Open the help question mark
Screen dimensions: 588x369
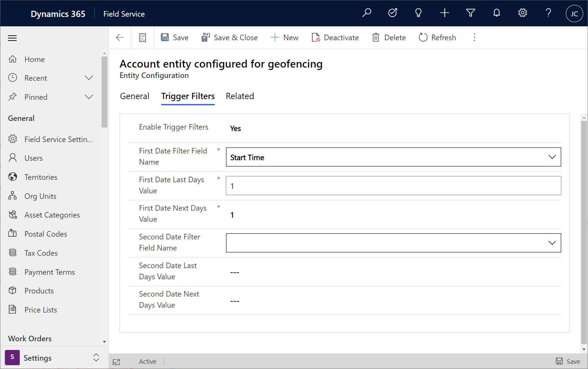tap(548, 13)
